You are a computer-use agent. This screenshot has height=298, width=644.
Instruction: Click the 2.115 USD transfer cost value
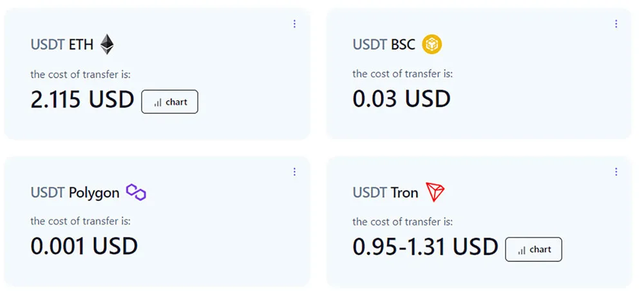82,100
